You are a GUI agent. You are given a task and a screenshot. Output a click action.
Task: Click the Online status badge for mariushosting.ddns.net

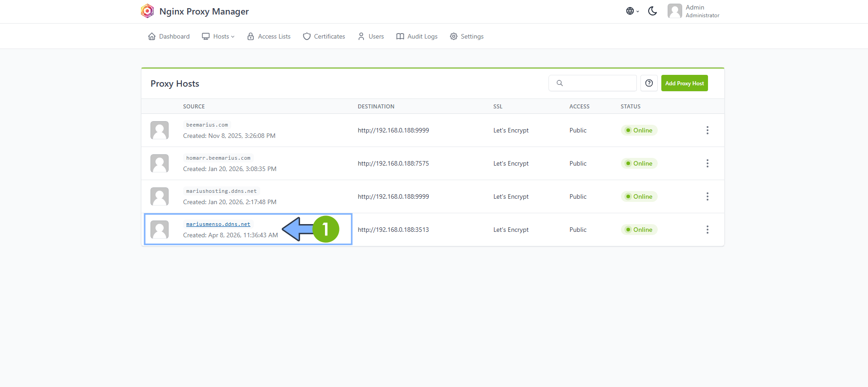(x=639, y=196)
